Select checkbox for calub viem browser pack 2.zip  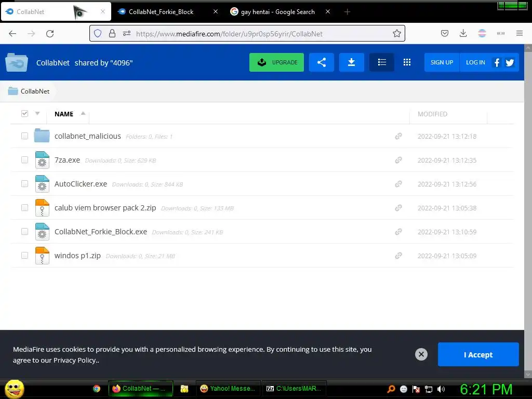click(24, 208)
